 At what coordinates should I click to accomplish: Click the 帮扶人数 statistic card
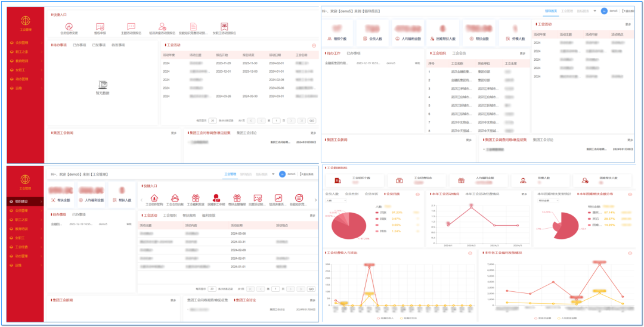click(122, 195)
